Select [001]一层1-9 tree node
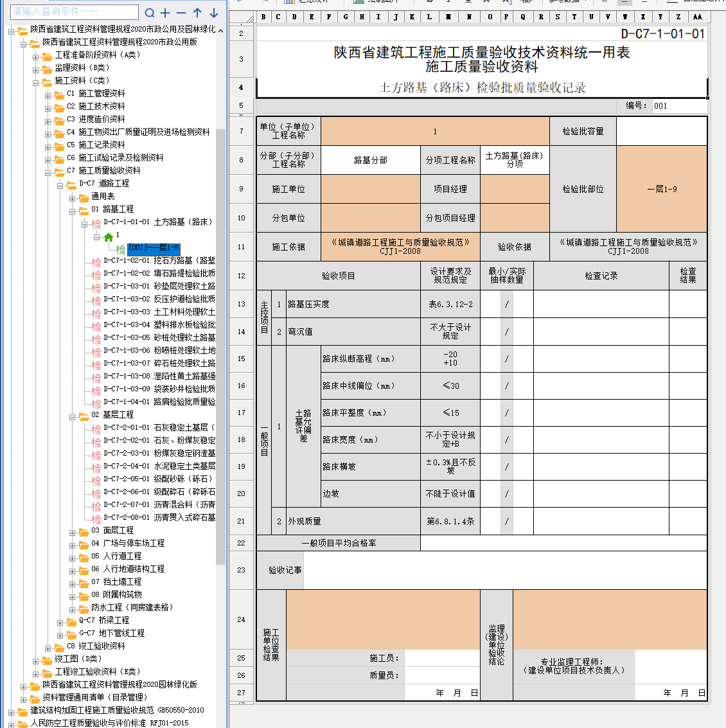This screenshot has width=726, height=728. coord(153,249)
